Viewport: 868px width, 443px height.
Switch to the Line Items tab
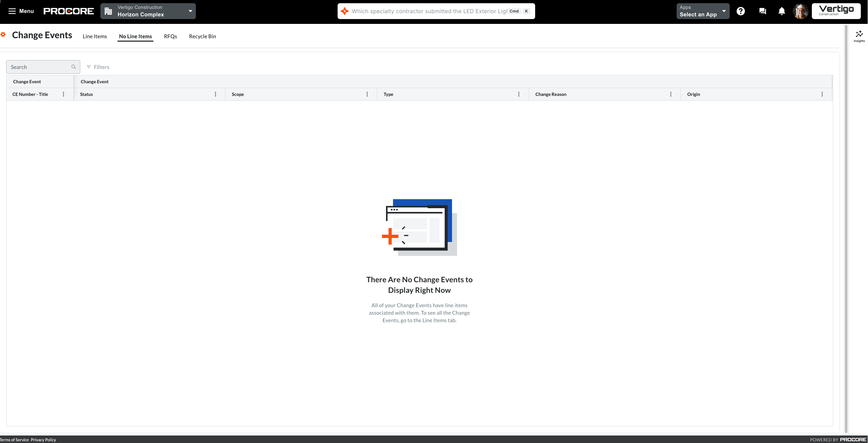pos(95,36)
